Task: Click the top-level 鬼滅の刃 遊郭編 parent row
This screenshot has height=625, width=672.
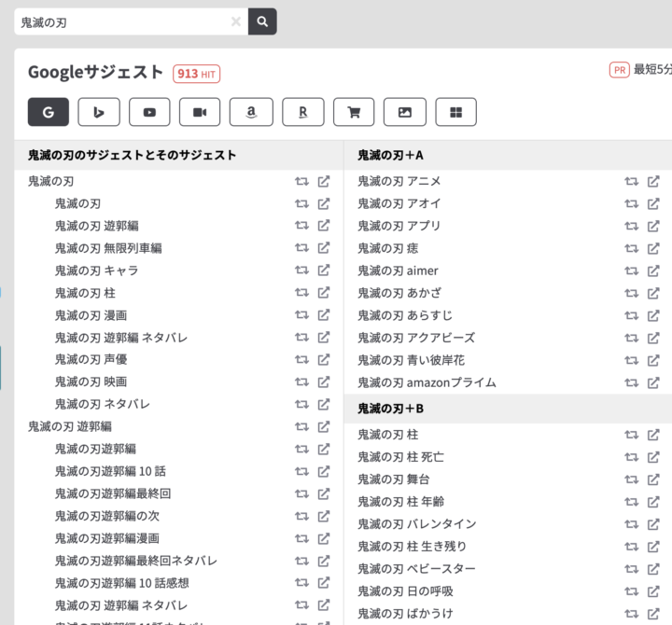Action: (x=70, y=426)
